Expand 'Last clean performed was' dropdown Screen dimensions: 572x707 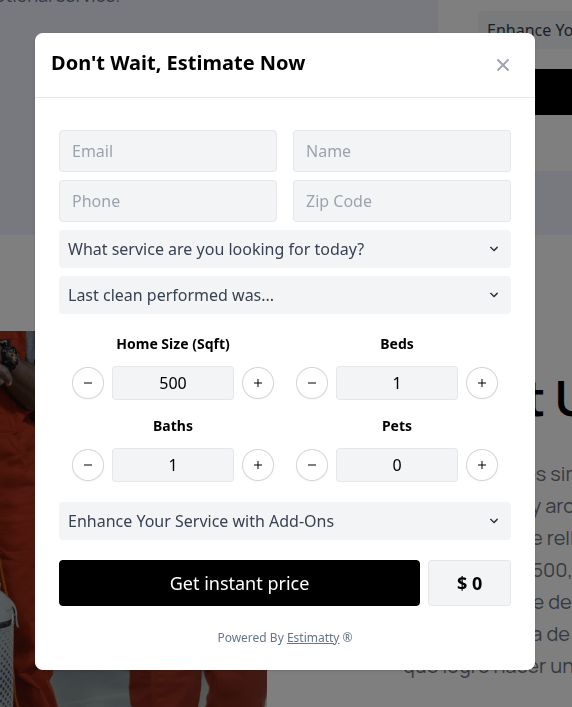pos(285,295)
